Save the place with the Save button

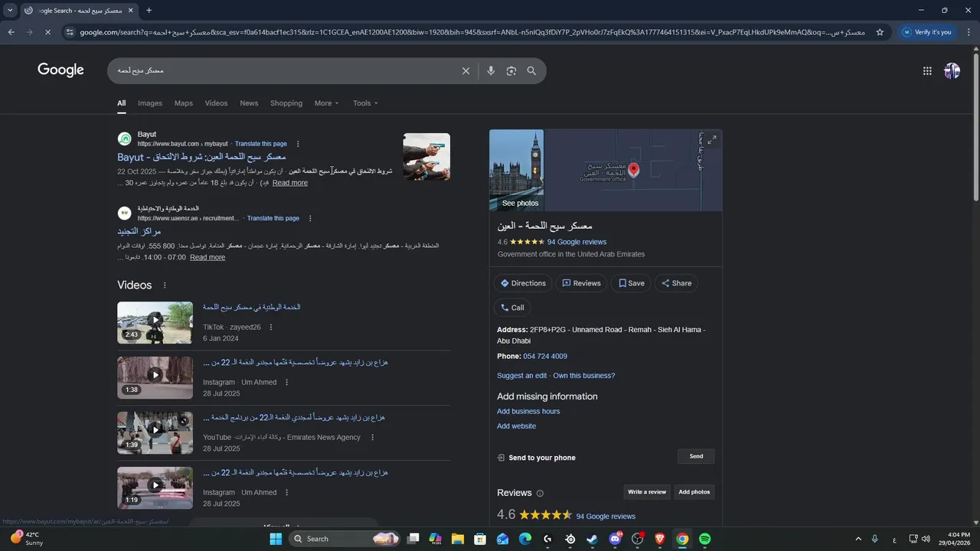tap(632, 283)
